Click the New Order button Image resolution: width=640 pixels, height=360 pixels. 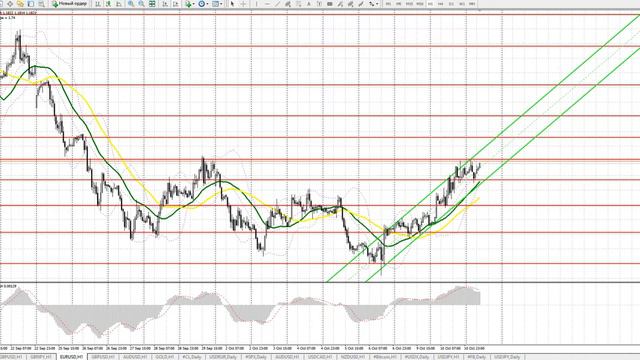[x=69, y=4]
